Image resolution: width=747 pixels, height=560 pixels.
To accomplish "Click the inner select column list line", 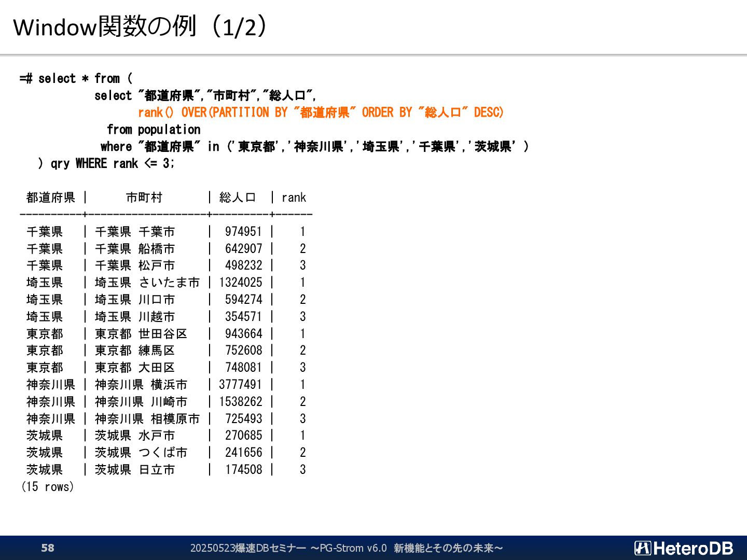I will tap(205, 96).
